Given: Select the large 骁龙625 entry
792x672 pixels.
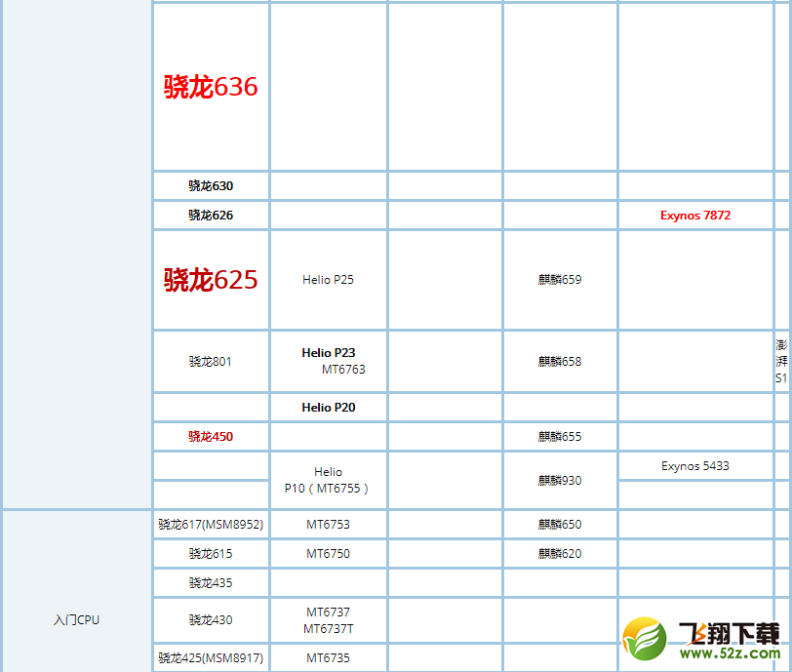Looking at the screenshot, I should [x=208, y=279].
